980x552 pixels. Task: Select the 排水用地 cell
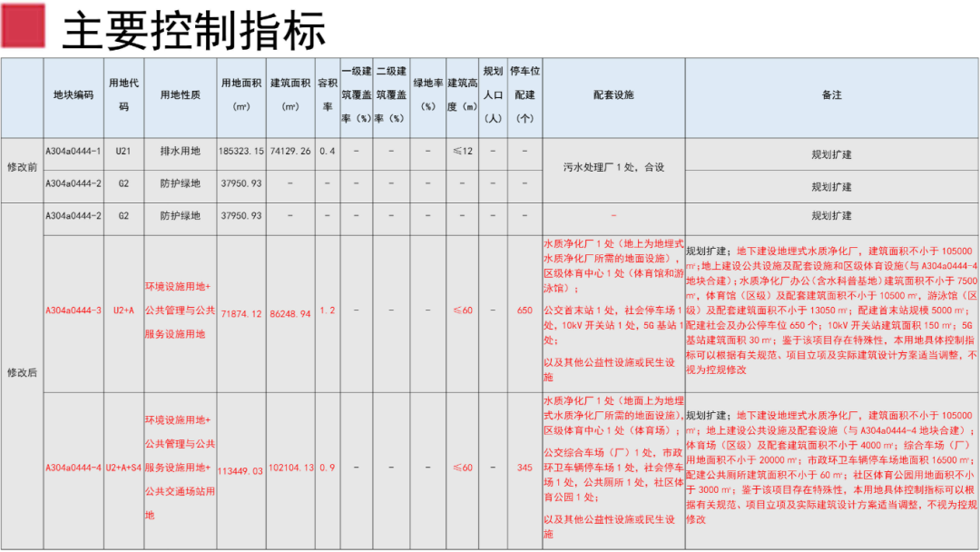(x=180, y=152)
